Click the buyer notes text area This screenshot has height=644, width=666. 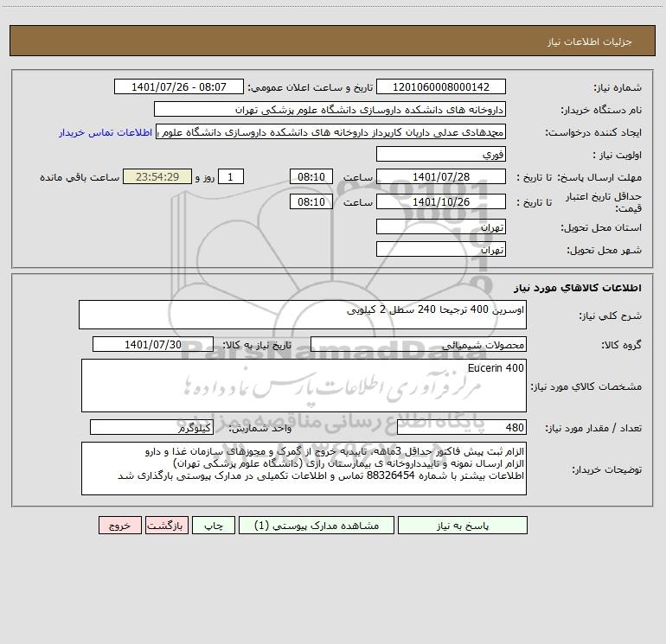[304, 469]
